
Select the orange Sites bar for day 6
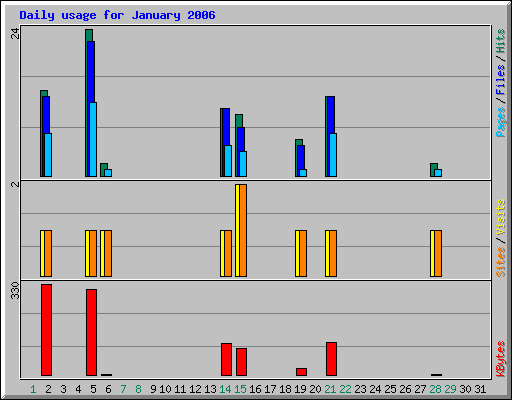coord(108,253)
